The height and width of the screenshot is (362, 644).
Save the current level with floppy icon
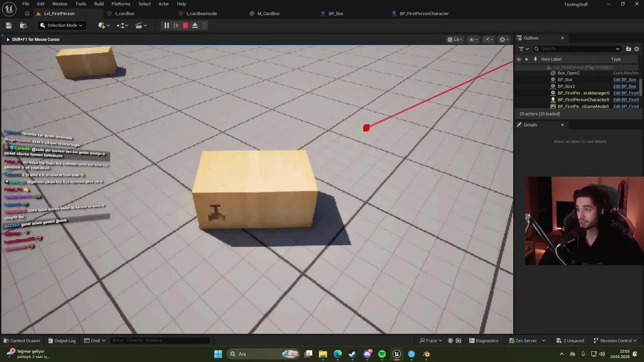[9, 25]
